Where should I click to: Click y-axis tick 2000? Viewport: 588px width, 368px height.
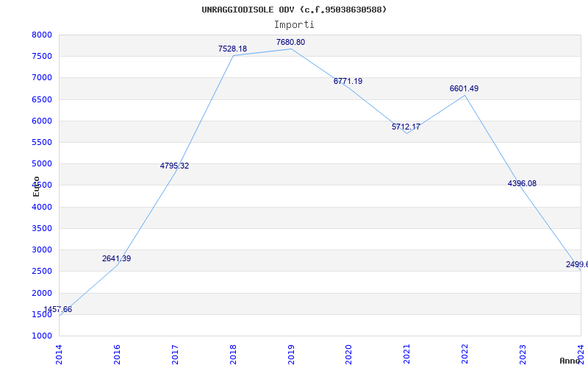click(42, 293)
